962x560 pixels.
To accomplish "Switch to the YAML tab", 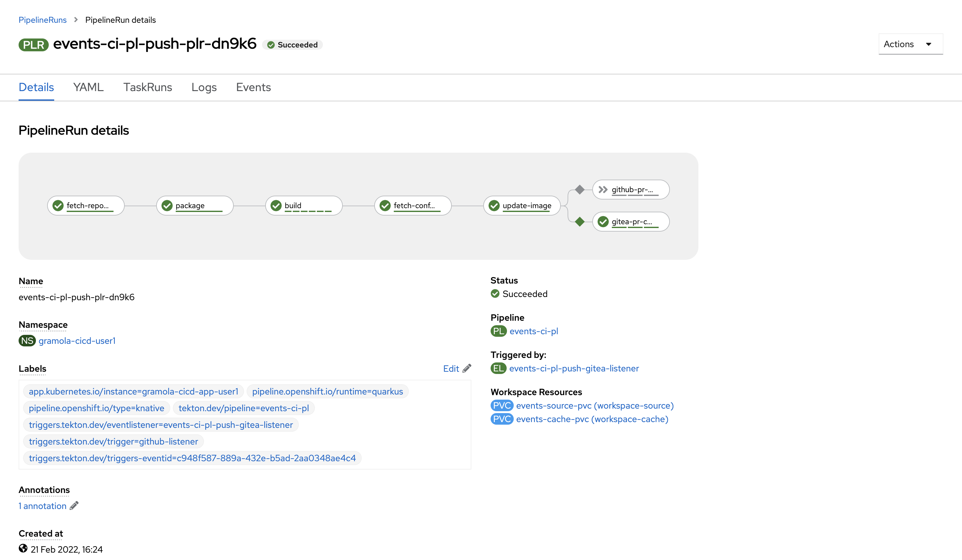I will pos(88,88).
